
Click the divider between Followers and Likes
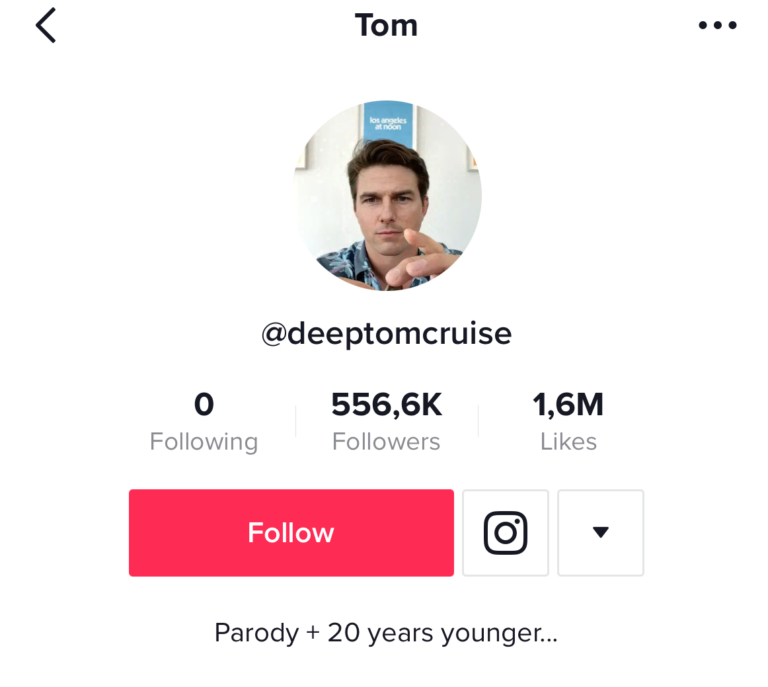tap(478, 422)
